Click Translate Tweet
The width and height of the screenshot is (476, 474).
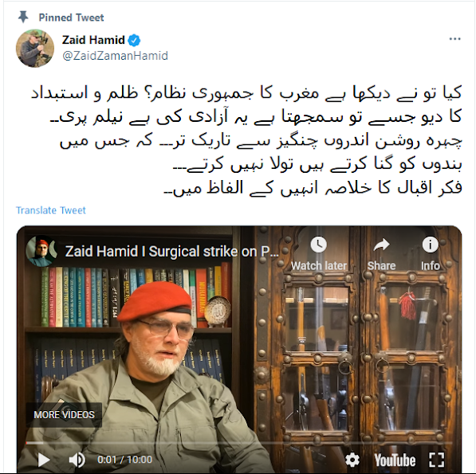(x=51, y=210)
